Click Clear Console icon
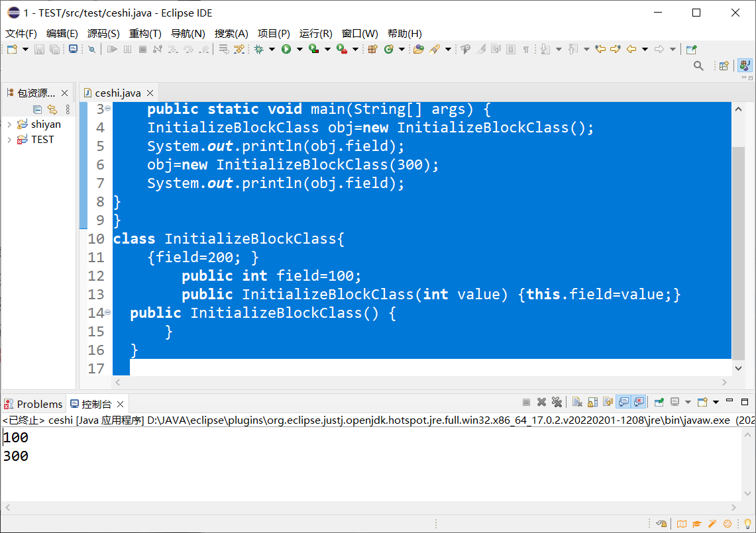 click(577, 402)
